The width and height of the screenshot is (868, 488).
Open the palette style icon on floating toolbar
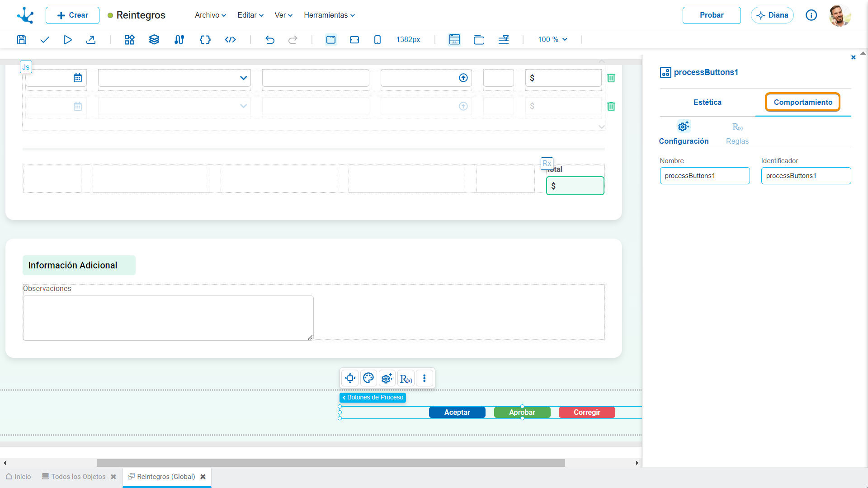368,378
